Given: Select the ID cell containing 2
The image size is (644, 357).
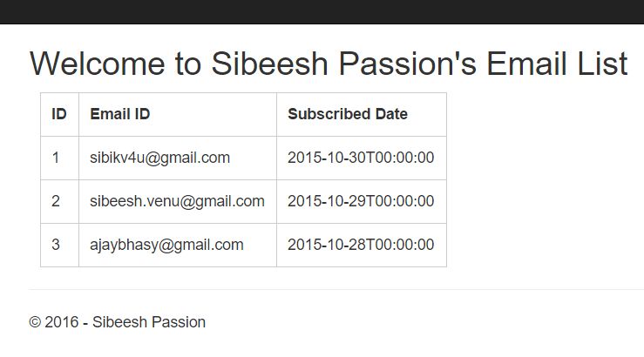Looking at the screenshot, I should (x=56, y=201).
